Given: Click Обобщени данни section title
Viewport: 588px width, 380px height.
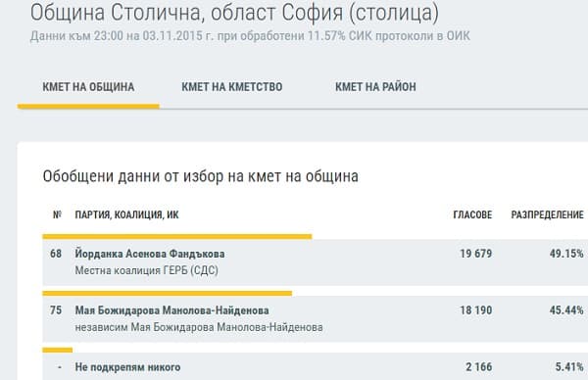Looking at the screenshot, I should coord(200,176).
